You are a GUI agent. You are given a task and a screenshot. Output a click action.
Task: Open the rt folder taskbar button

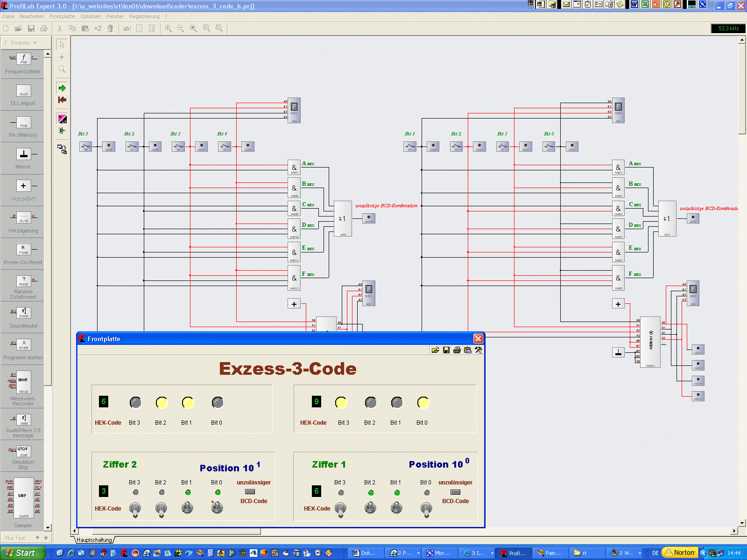tap(587, 553)
